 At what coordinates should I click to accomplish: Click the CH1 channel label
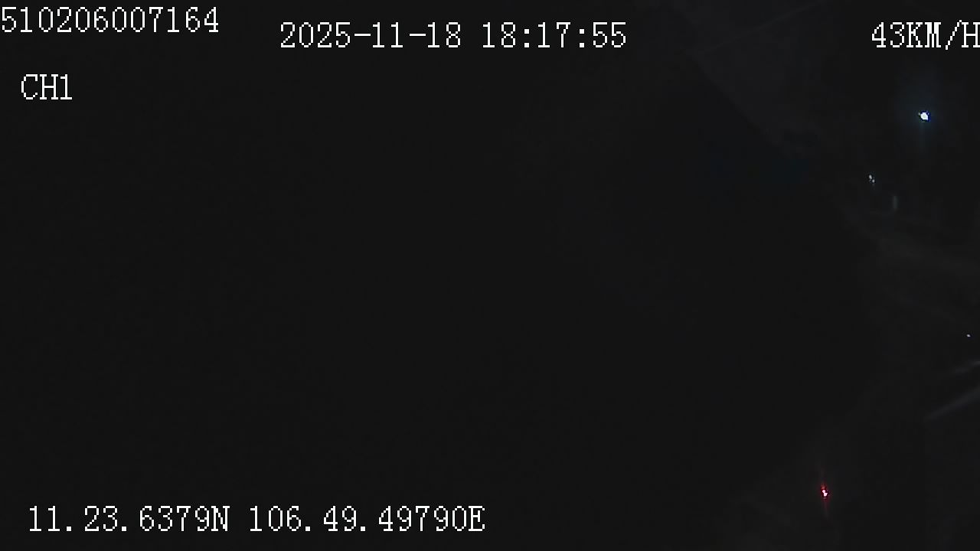47,88
